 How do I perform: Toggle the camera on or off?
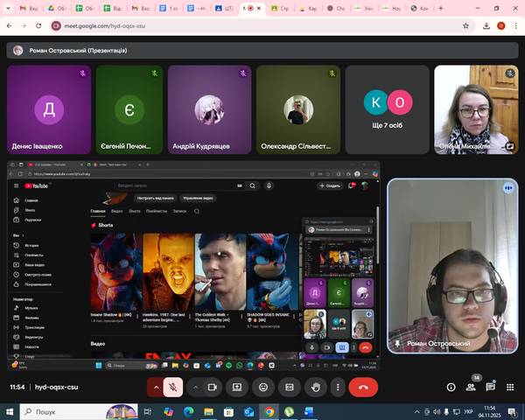point(211,387)
